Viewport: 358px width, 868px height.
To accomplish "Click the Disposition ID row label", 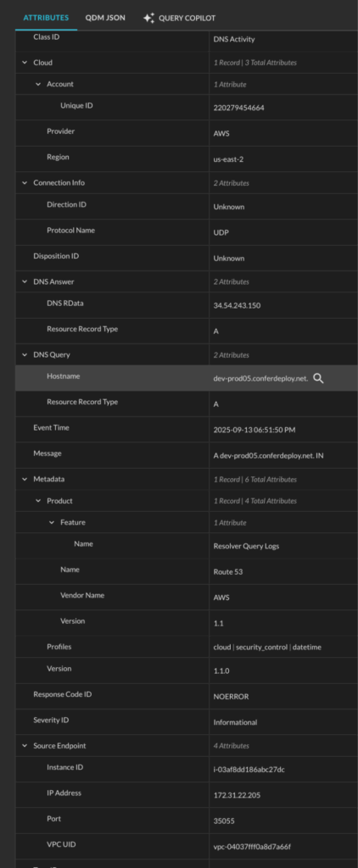I will [55, 256].
